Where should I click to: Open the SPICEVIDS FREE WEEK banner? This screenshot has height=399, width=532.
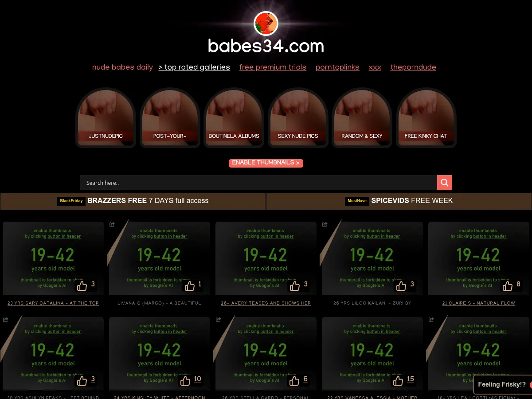tap(399, 201)
